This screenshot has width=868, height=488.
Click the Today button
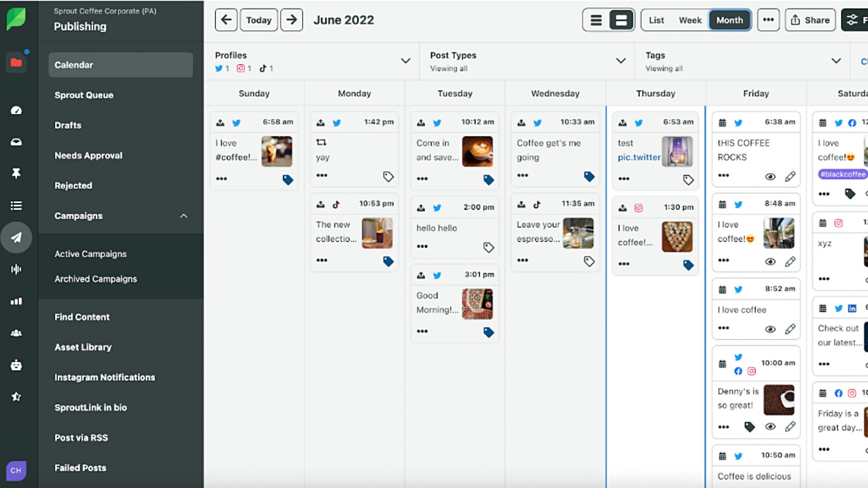tap(259, 20)
